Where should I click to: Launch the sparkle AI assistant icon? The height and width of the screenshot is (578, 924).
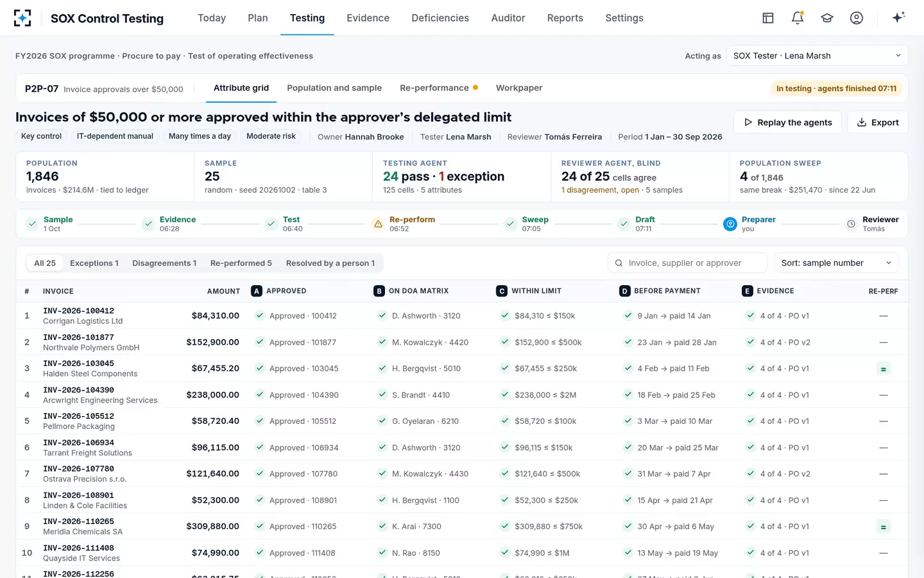[x=898, y=17]
